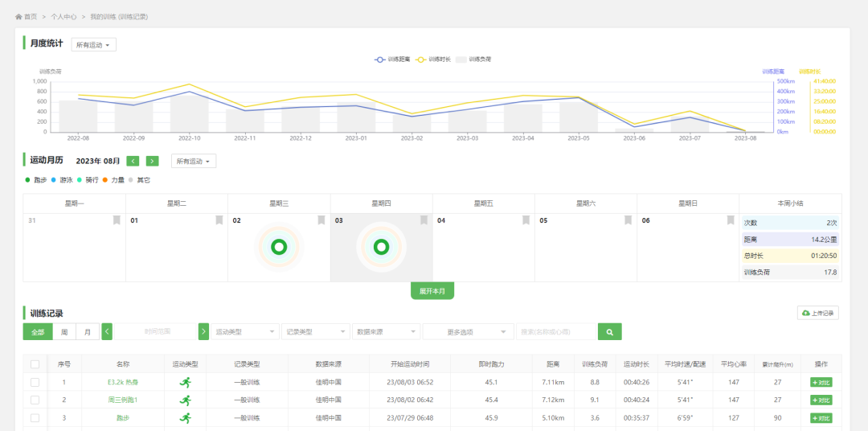868x431 pixels.
Task: Click the 展开本月 button
Action: coord(432,291)
